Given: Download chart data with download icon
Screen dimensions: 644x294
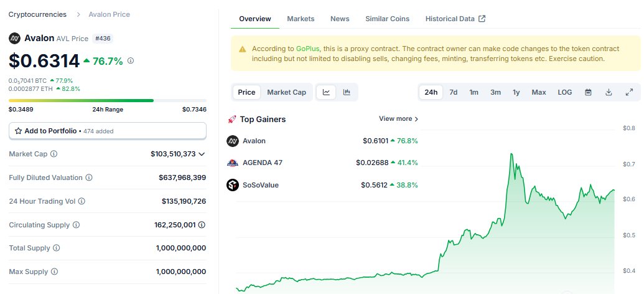Looking at the screenshot, I should (609, 92).
